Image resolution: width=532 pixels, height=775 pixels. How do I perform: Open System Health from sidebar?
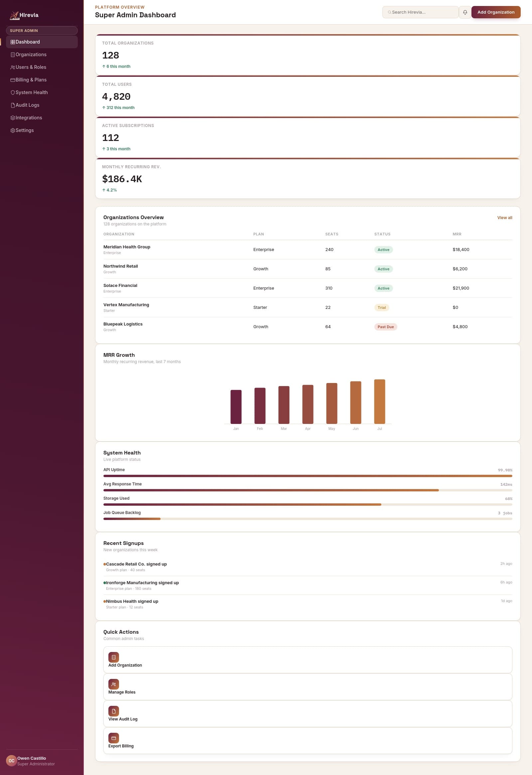[x=42, y=93]
